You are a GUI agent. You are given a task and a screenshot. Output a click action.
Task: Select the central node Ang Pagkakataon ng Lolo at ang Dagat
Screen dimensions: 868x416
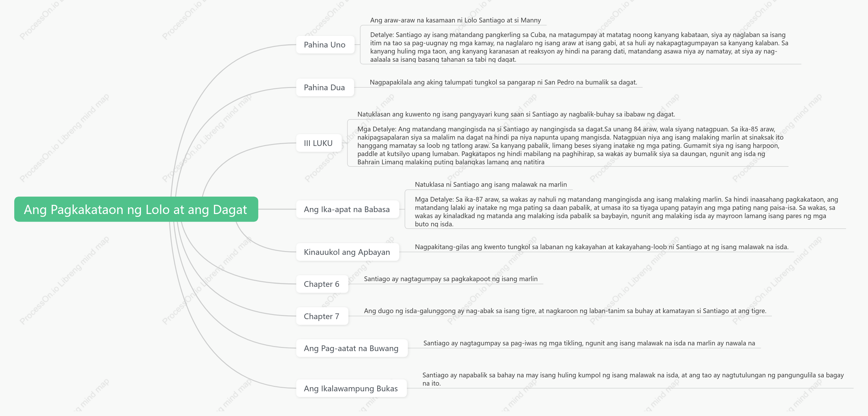coord(136,209)
